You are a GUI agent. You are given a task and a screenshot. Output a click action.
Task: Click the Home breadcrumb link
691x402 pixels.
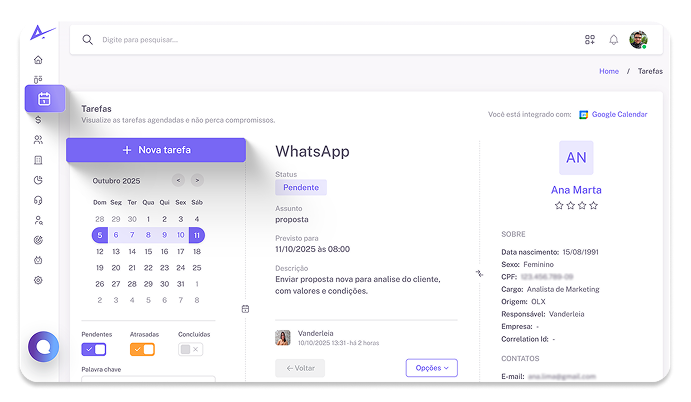[x=609, y=72]
